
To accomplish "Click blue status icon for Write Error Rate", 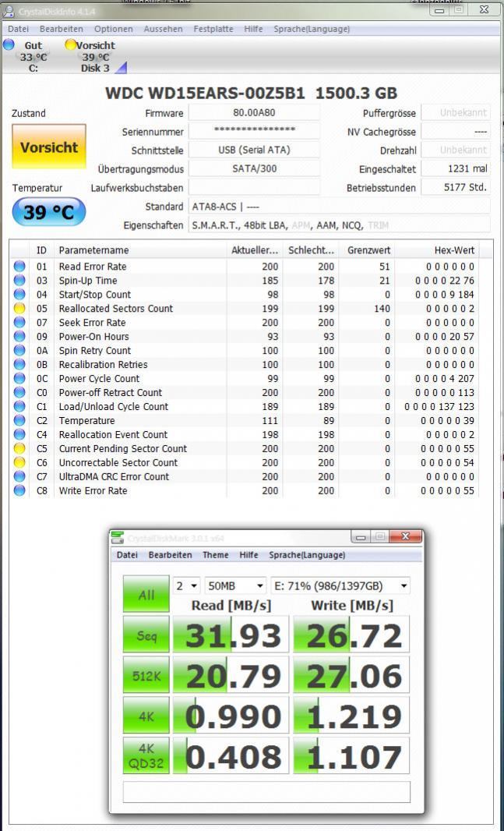I will pos(19,490).
